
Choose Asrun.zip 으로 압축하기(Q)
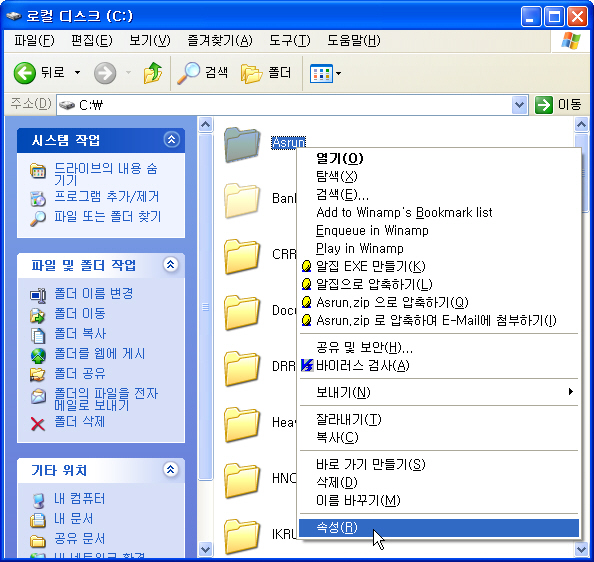click(x=439, y=303)
